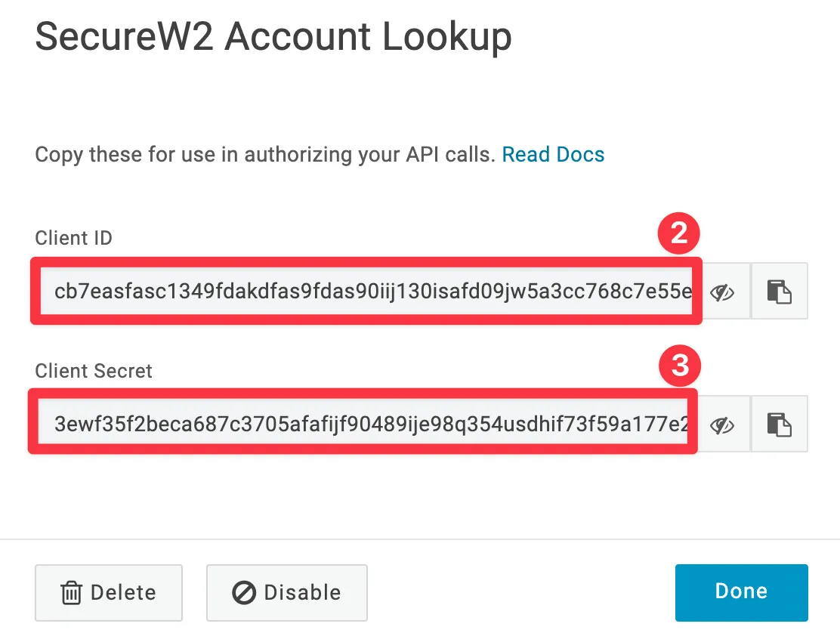Confirm with the blue Done button
This screenshot has width=840, height=639.
click(x=742, y=592)
